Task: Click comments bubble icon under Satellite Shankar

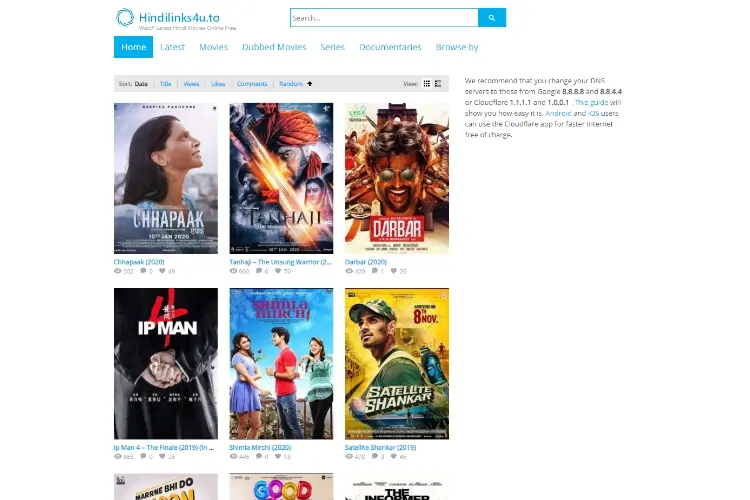Action: click(x=375, y=456)
